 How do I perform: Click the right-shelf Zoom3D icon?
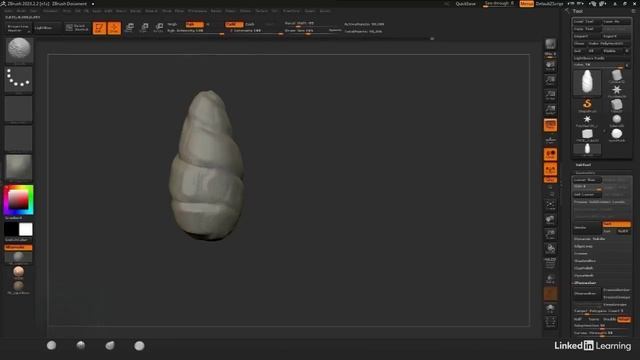[550, 234]
